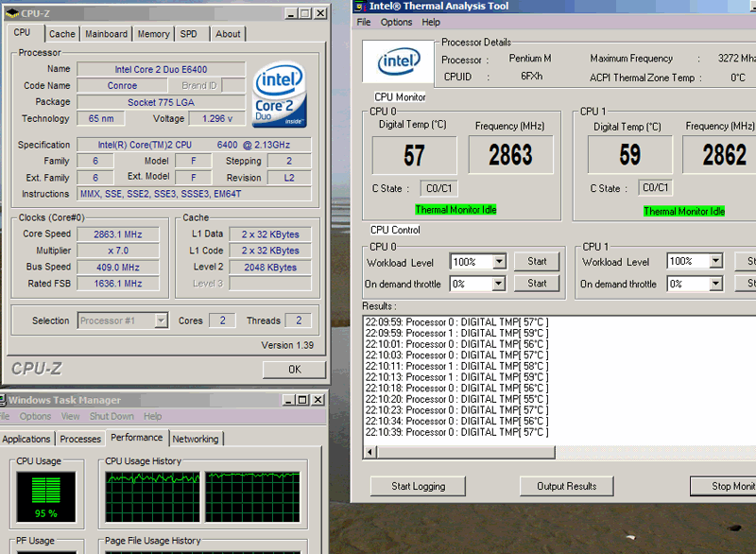This screenshot has width=756, height=554.
Task: Click the CPU 0 Digital Temp reading 57
Action: [x=414, y=155]
